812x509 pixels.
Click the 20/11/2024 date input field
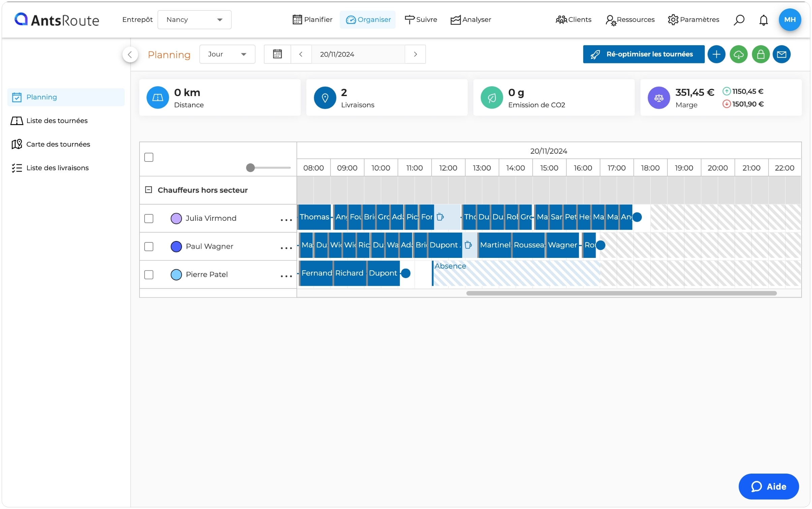click(358, 54)
